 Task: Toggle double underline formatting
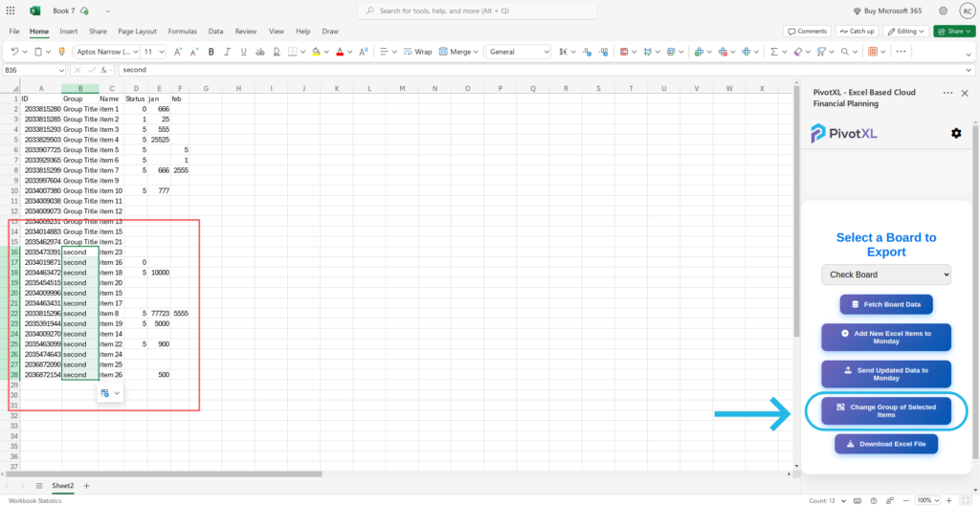(277, 52)
